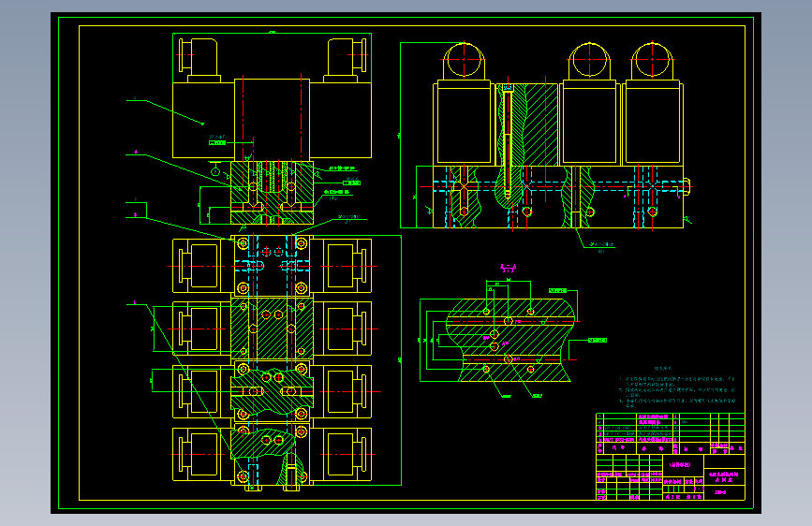Click the title block in the drawing corner
The width and height of the screenshot is (812, 526).
coord(671,477)
